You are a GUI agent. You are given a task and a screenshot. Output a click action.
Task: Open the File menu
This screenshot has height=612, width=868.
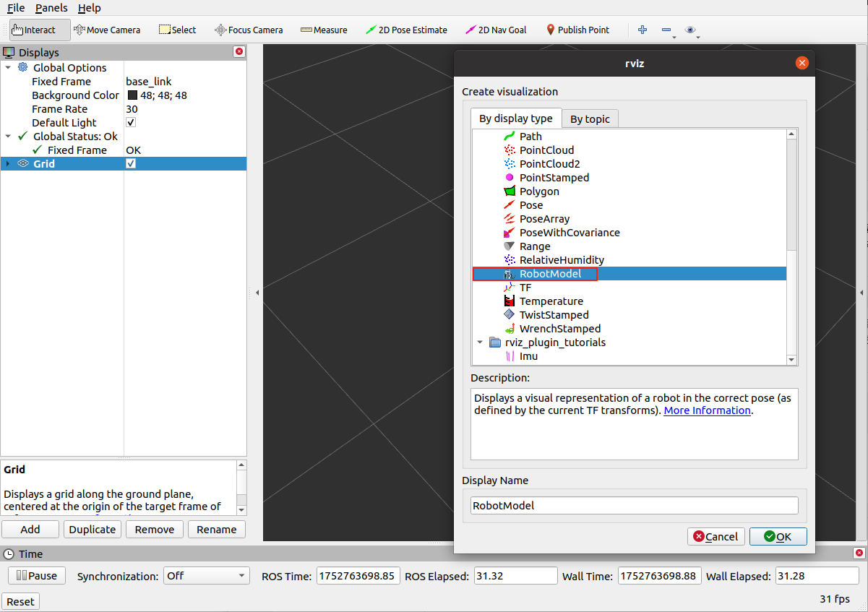[x=16, y=8]
